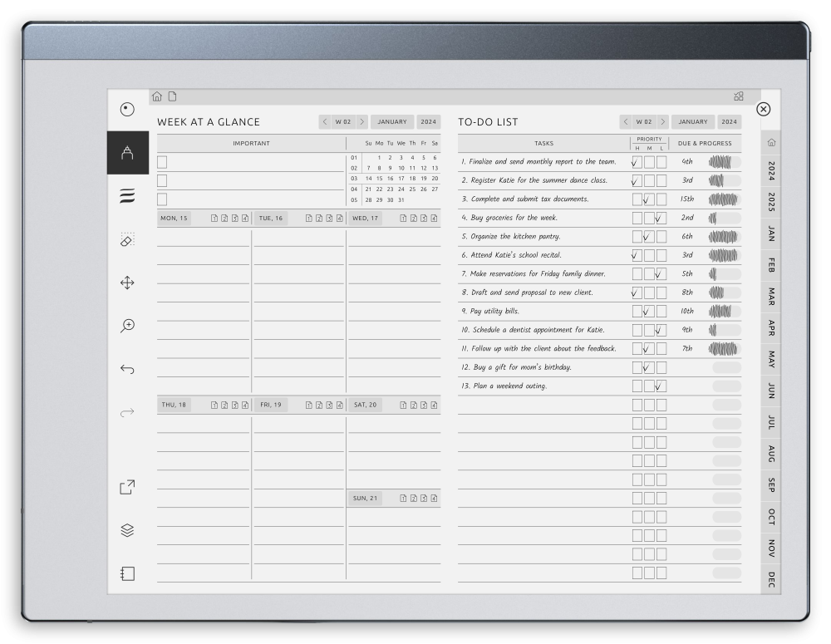Viewport: 831px width, 644px height.
Task: Activate the zoom tool
Action: [x=126, y=327]
